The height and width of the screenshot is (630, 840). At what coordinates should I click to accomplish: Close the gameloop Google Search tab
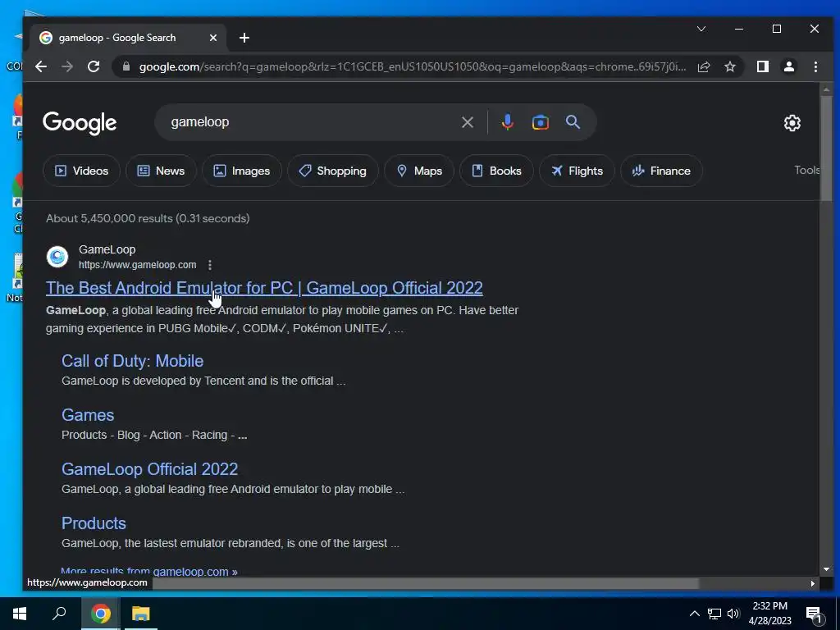pos(213,38)
